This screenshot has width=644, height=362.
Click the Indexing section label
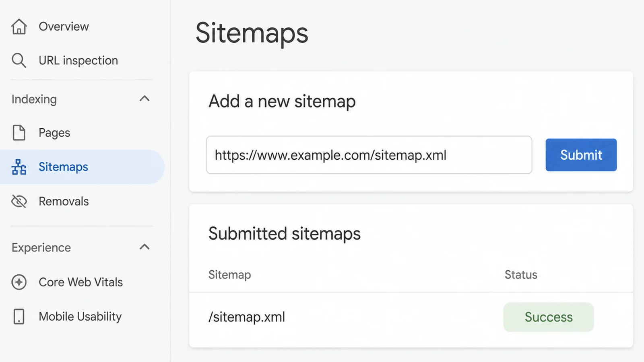click(34, 99)
